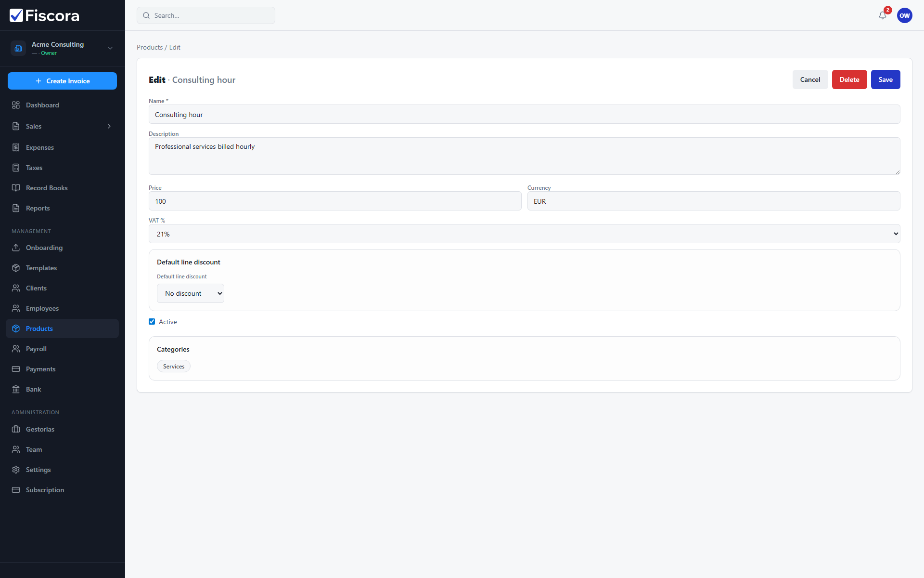Screen dimensions: 924x578
Task: Open notifications bell icon
Action: click(883, 15)
